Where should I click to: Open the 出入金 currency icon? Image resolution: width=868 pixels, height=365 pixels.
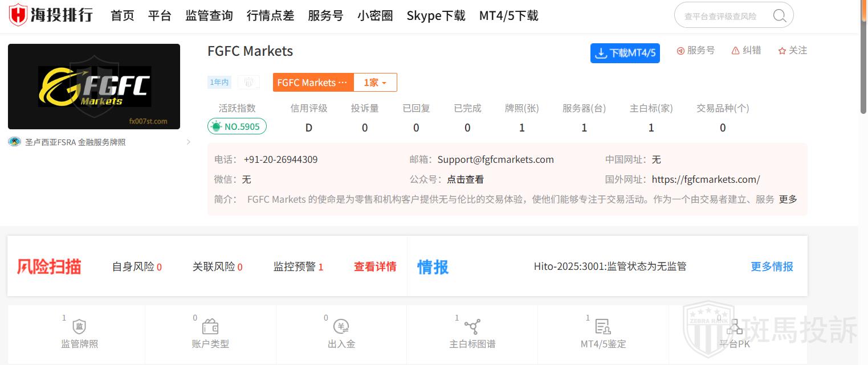pos(341,327)
